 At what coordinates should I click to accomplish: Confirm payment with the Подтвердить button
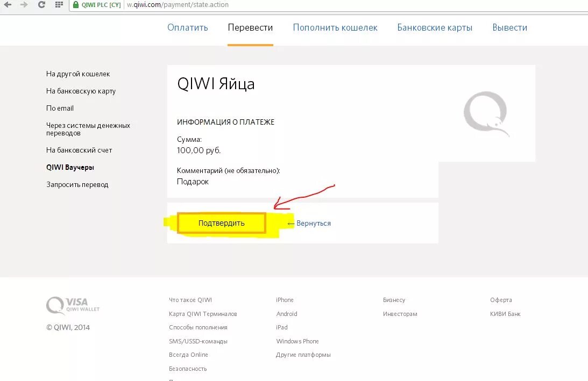click(221, 224)
